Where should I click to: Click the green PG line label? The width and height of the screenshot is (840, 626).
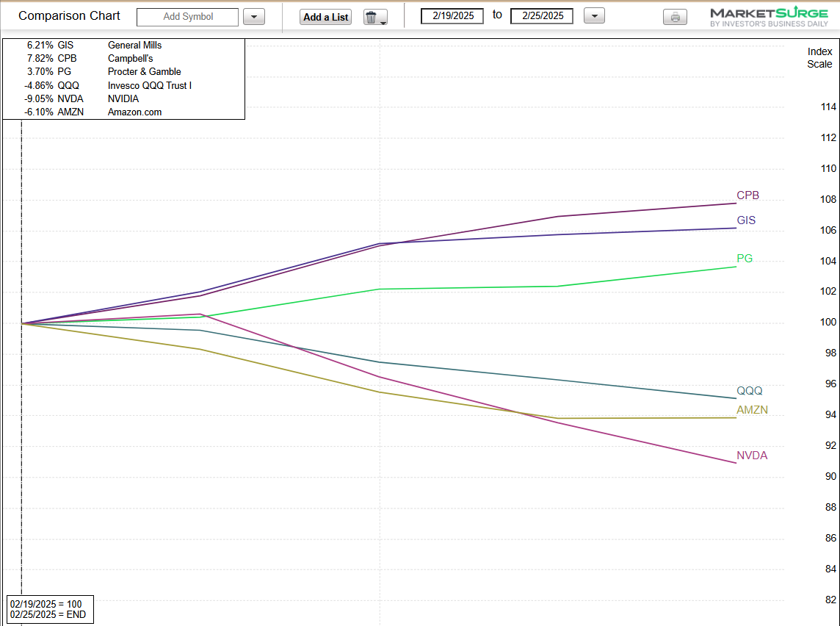pos(745,259)
